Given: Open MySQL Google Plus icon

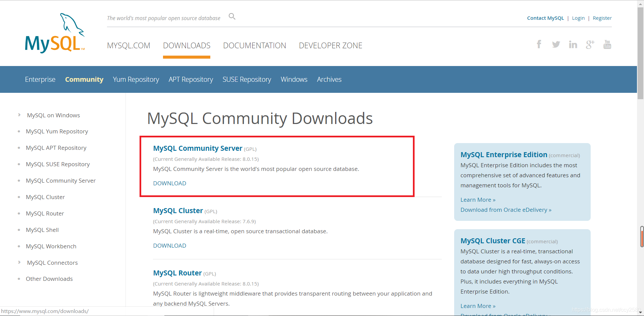Looking at the screenshot, I should pyautogui.click(x=590, y=44).
